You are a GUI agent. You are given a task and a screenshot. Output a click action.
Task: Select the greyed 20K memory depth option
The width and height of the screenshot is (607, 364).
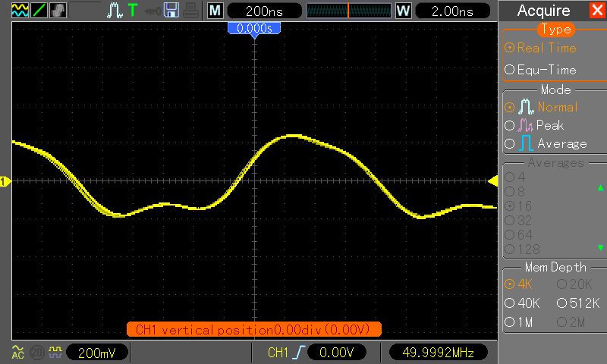(574, 284)
